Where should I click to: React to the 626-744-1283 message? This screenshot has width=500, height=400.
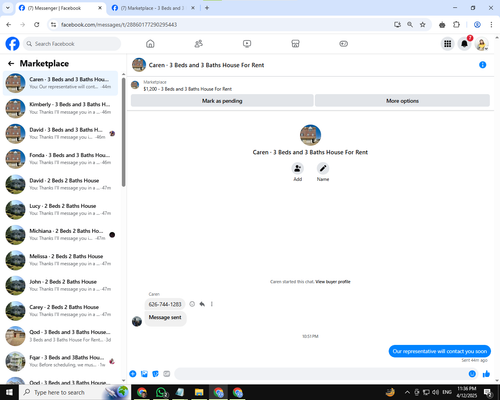[192, 304]
